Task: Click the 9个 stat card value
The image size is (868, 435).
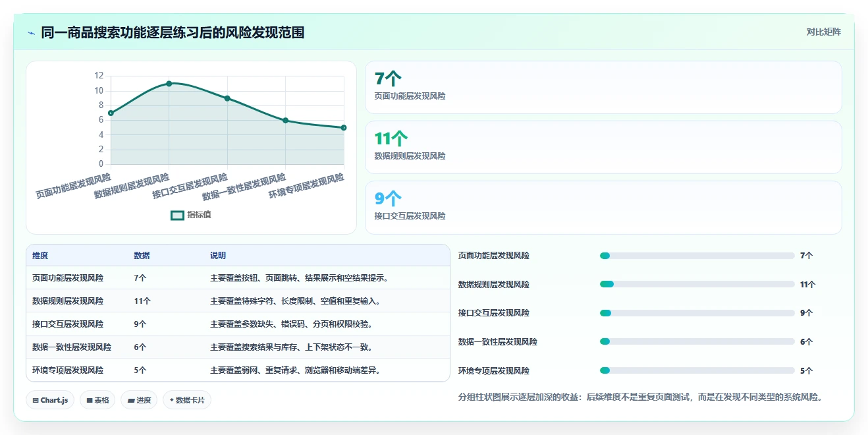Action: click(x=388, y=199)
